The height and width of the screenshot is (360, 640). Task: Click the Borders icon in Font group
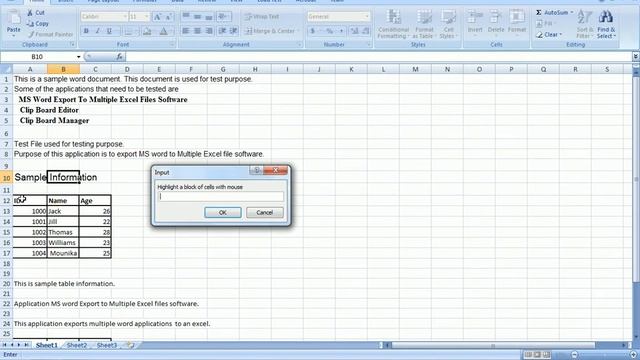point(128,31)
